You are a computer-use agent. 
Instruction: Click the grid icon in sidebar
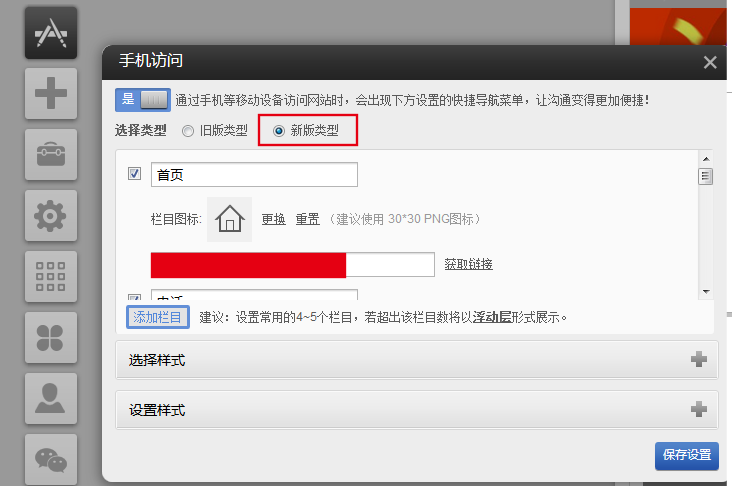[x=50, y=275]
